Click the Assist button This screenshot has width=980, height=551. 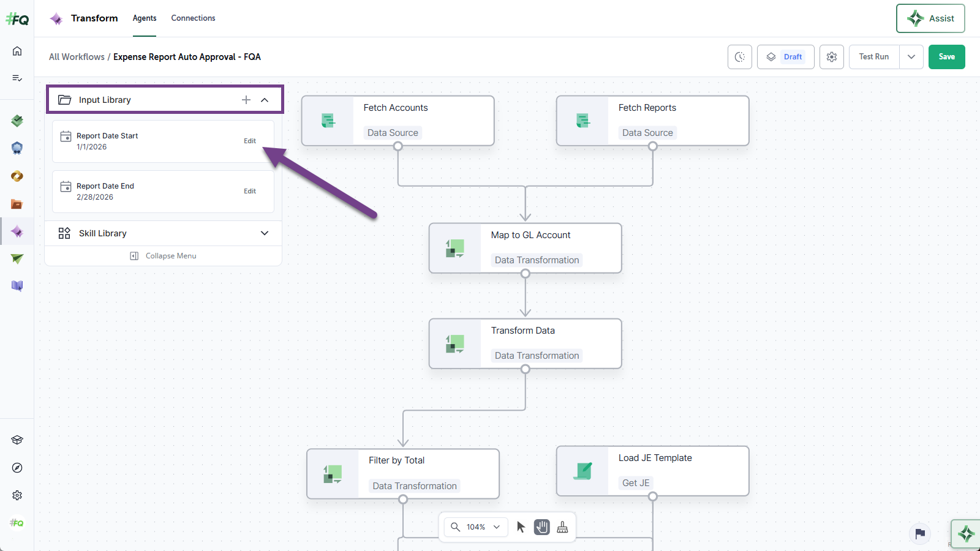coord(930,18)
